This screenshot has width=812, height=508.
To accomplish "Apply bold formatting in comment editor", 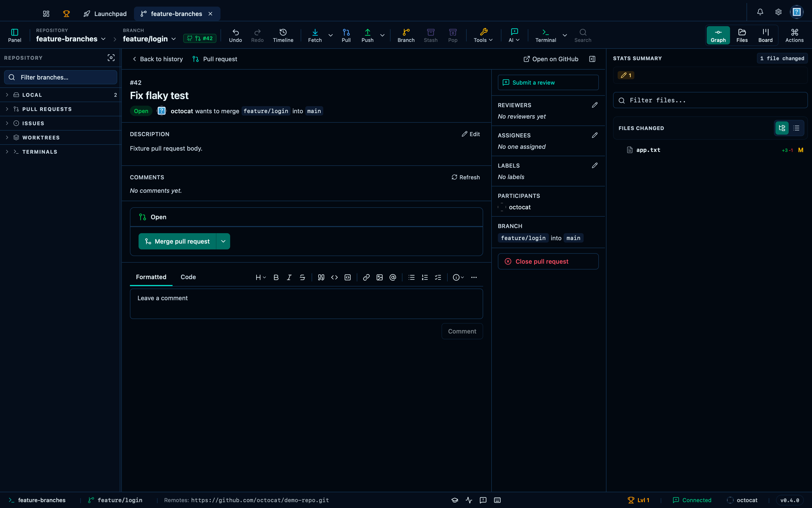I will click(x=276, y=277).
